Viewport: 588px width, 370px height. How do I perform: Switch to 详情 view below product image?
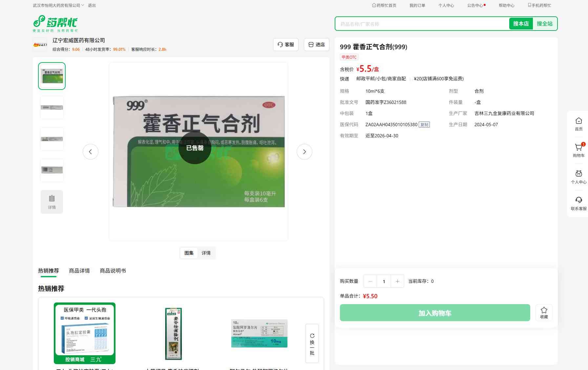pyautogui.click(x=206, y=253)
